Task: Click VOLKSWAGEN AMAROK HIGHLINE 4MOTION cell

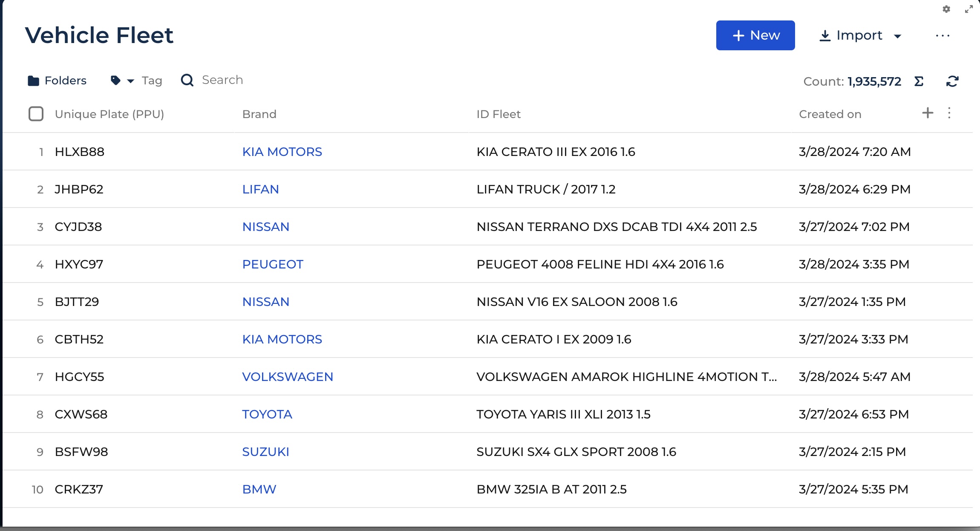Action: (x=627, y=377)
